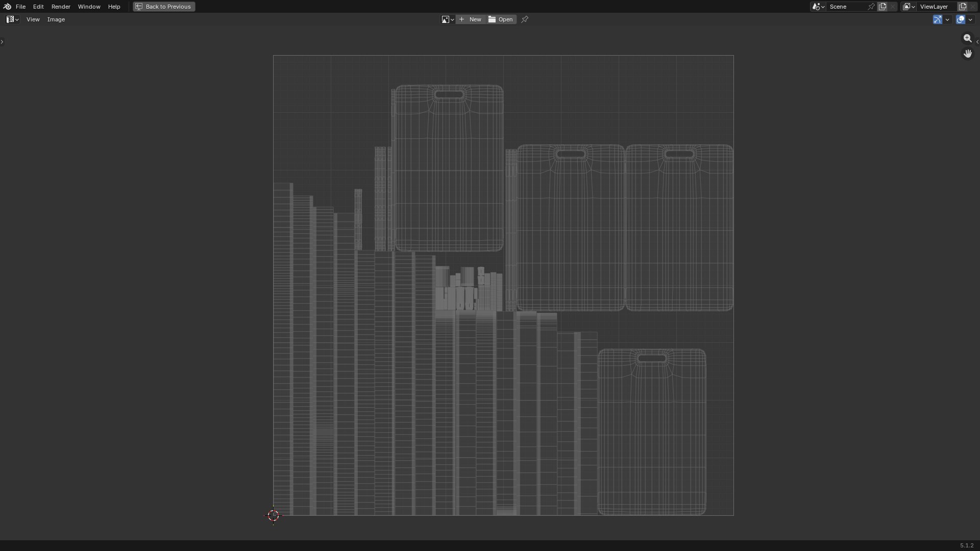Duplicate scene with new scene icon
The height and width of the screenshot is (551, 980).
pos(883,7)
